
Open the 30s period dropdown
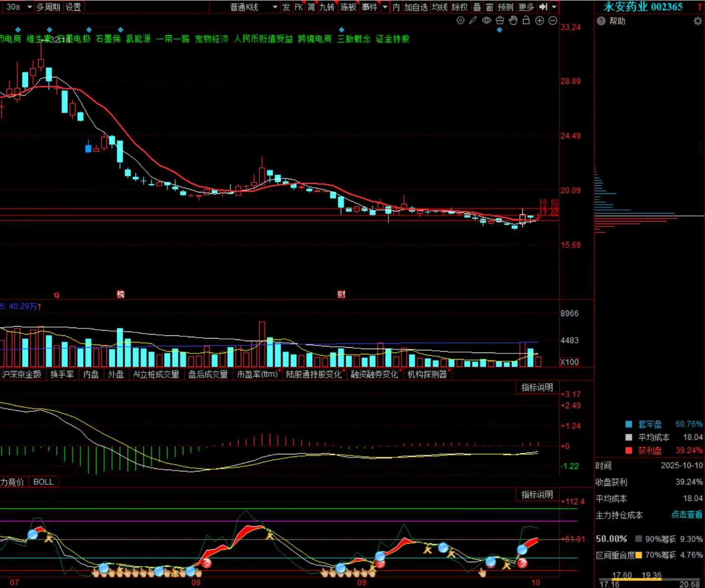pyautogui.click(x=19, y=7)
